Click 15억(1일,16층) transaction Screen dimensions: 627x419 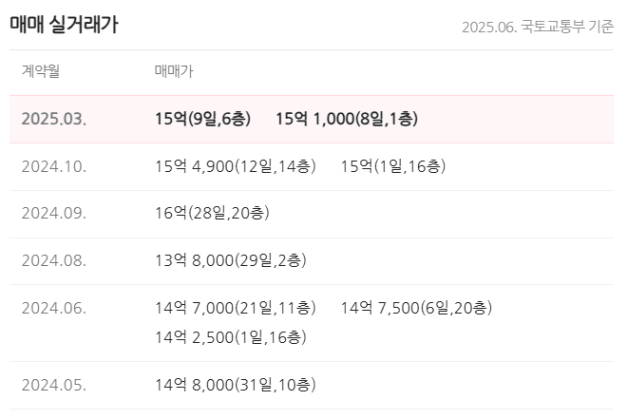click(x=393, y=167)
